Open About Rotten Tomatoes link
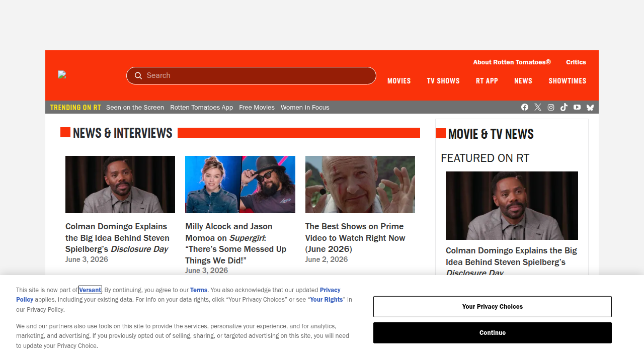644x362 pixels. tap(512, 62)
